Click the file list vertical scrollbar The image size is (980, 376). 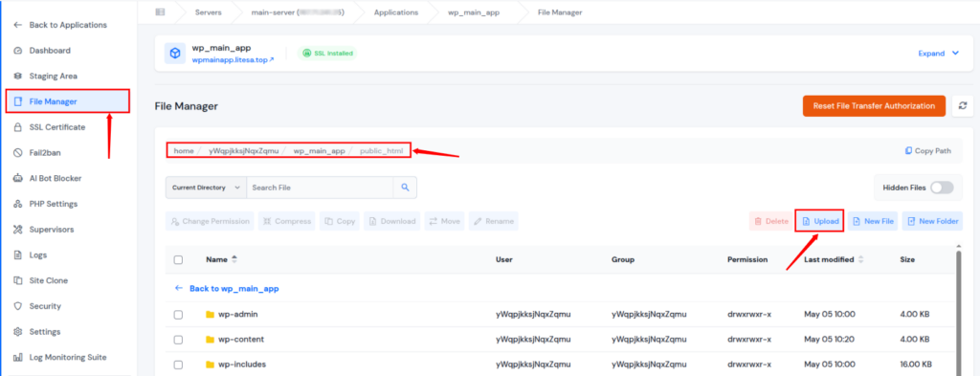959,312
